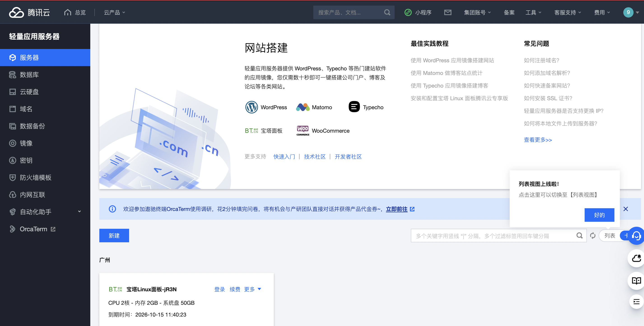Open 如何注册域名? FAQ
This screenshot has height=326, width=644.
coord(542,60)
